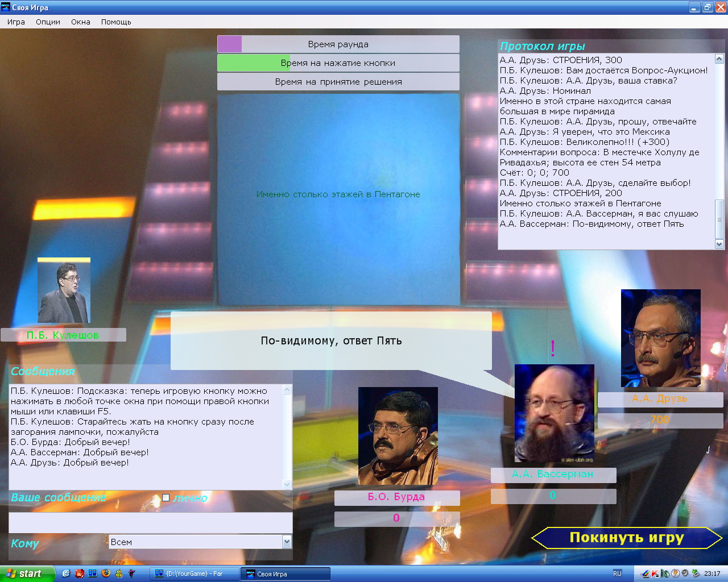The width and height of the screenshot is (728, 582).
Task: Toggle the 'лично' private message checkbox
Action: 166,498
